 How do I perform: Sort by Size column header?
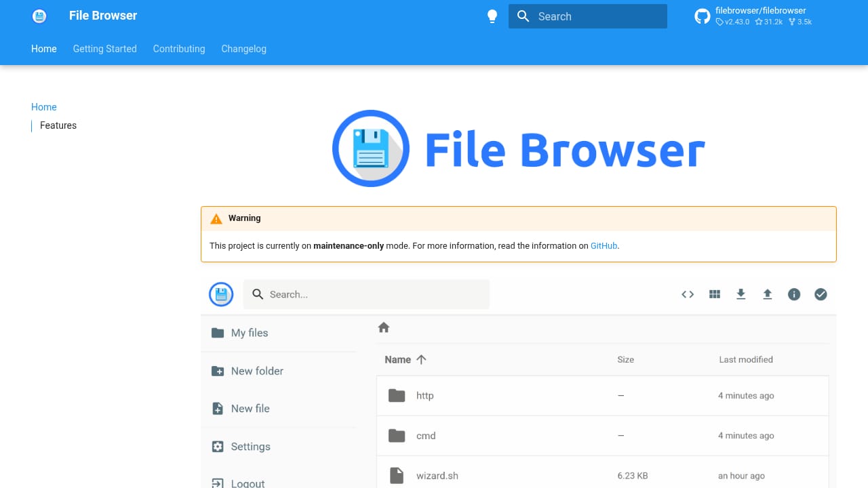[626, 360]
